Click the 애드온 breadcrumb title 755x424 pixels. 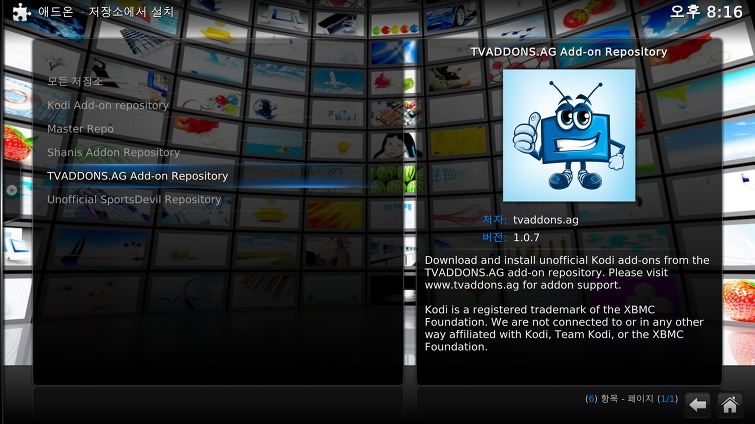pyautogui.click(x=56, y=11)
